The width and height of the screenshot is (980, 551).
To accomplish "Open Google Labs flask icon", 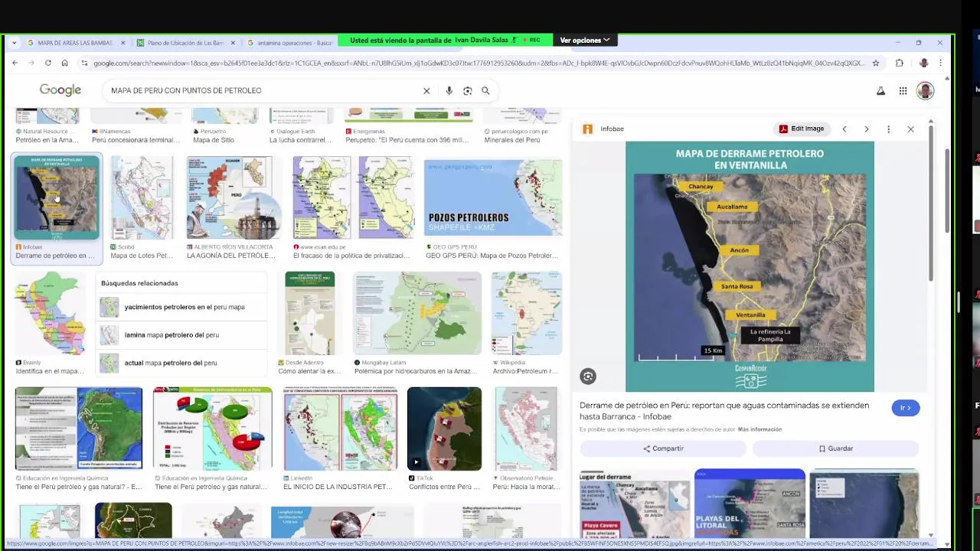I will tap(880, 91).
